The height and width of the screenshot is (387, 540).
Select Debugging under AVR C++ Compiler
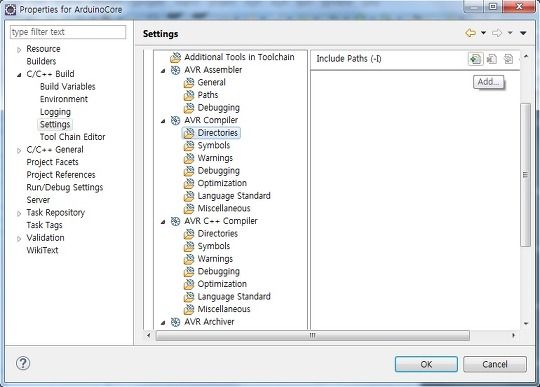click(218, 272)
